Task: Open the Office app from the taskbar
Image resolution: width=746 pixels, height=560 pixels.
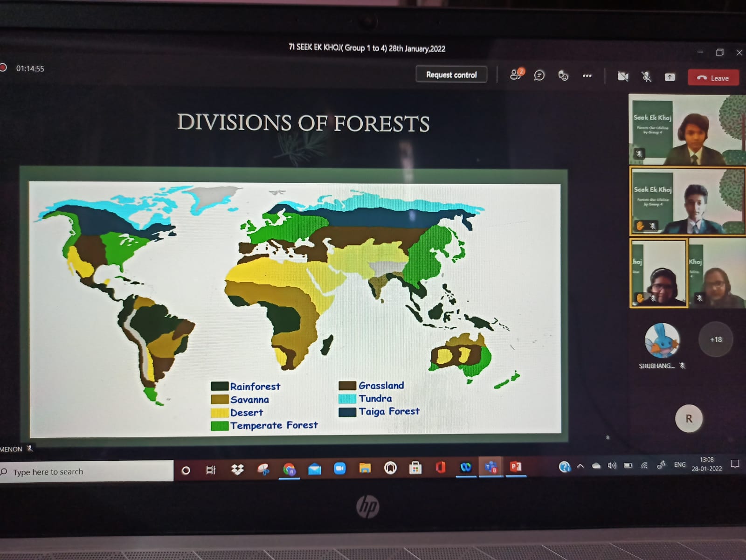Action: (x=440, y=467)
